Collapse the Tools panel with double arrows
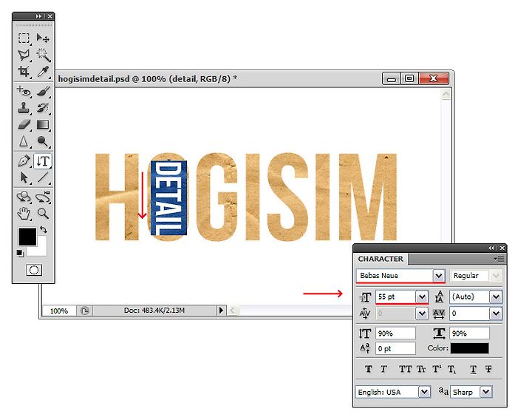 [38, 16]
